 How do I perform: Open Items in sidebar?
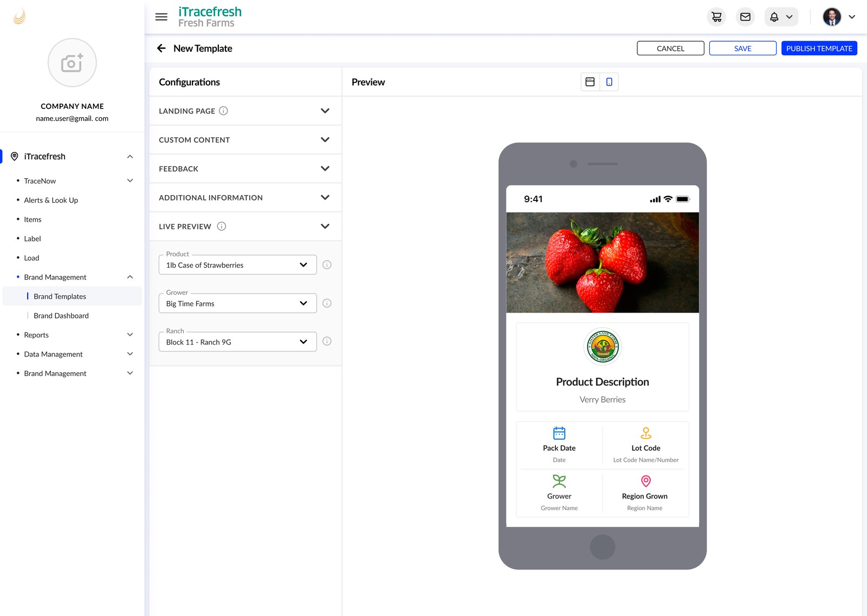point(33,219)
